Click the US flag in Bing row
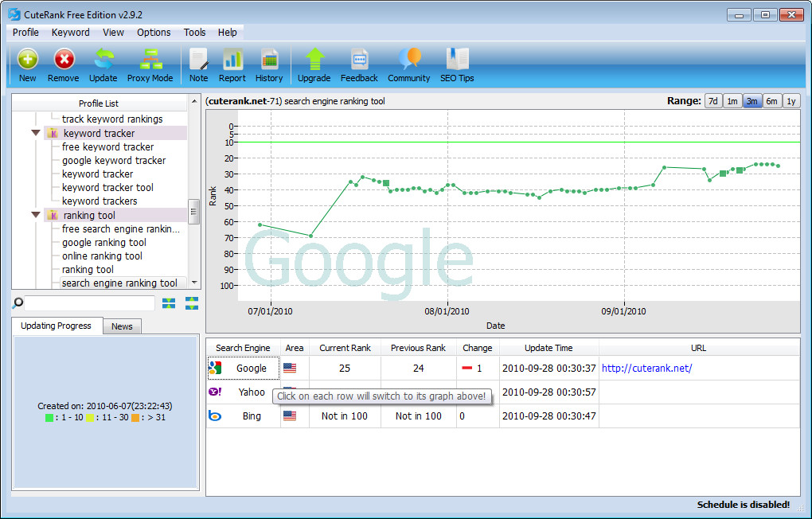 click(x=290, y=416)
